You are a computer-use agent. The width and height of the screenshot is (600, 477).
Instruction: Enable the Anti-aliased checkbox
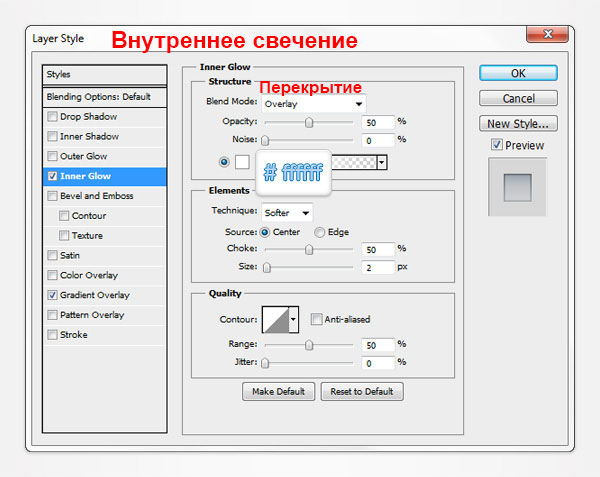[x=316, y=319]
